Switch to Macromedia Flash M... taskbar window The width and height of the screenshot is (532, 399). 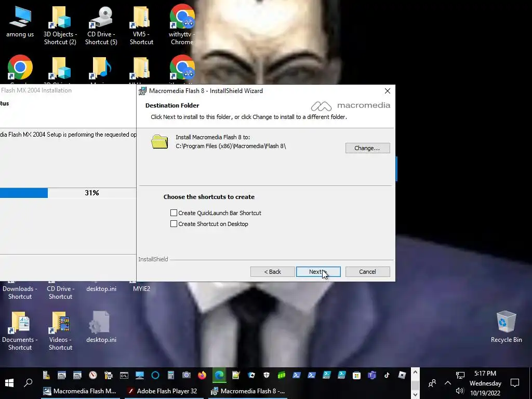click(x=81, y=391)
